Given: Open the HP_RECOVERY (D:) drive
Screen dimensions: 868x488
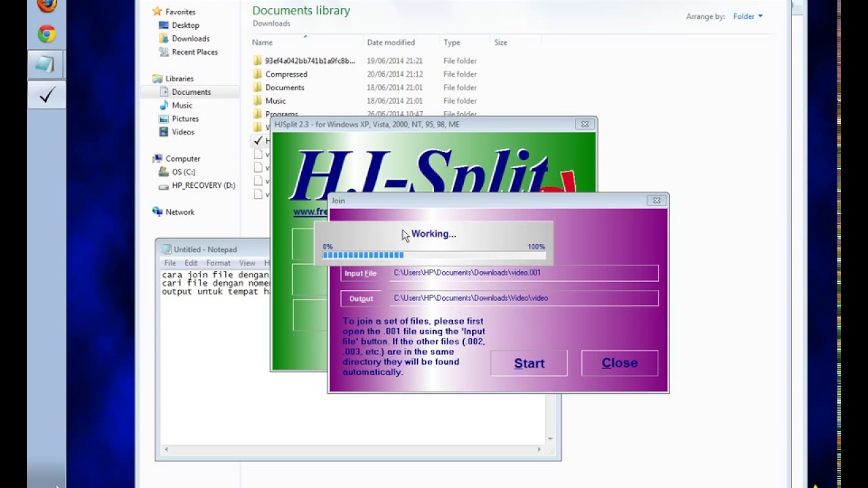Looking at the screenshot, I should (203, 186).
